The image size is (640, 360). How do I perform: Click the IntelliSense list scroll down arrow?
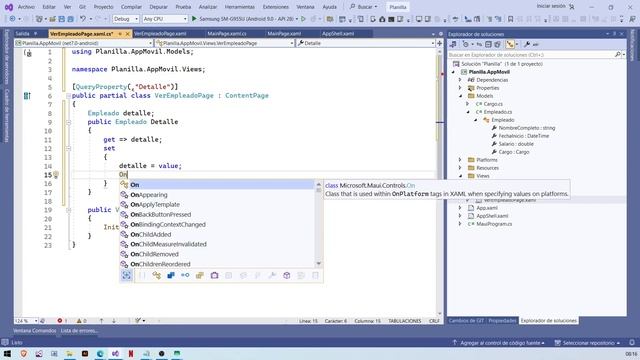(319, 264)
